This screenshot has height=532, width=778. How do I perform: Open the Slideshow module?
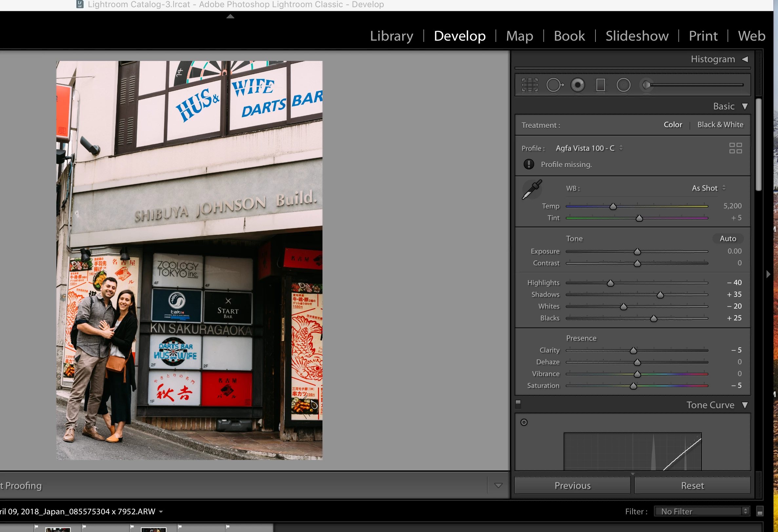coord(637,36)
